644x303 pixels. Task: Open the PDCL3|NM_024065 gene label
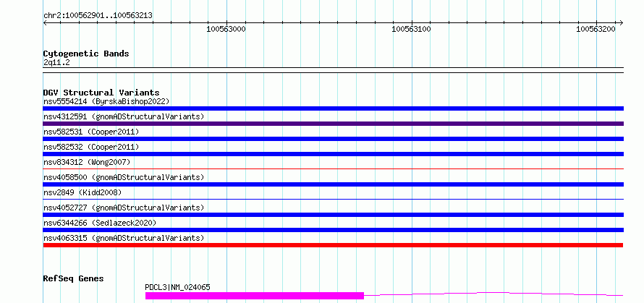[177, 287]
